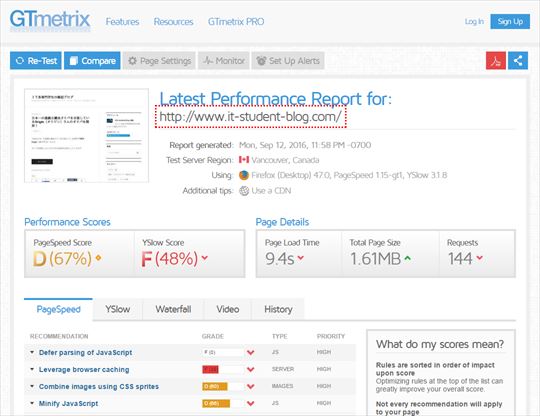540x416 pixels.
Task: Click the Leverage browser caching grade bar
Action: coord(223,369)
